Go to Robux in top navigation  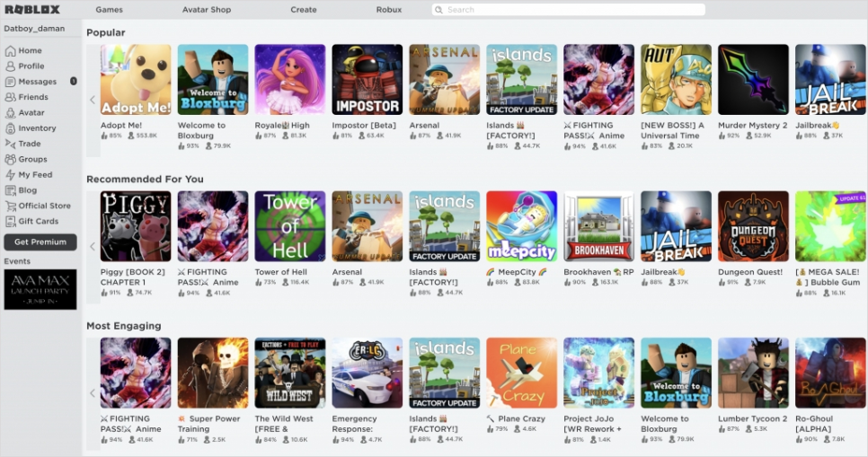[x=388, y=10]
